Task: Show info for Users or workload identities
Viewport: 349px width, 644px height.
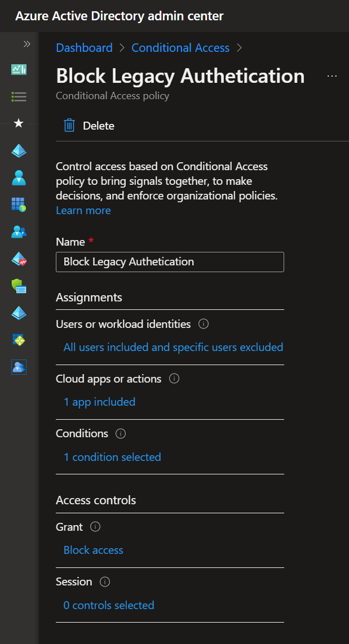Action: pos(204,324)
